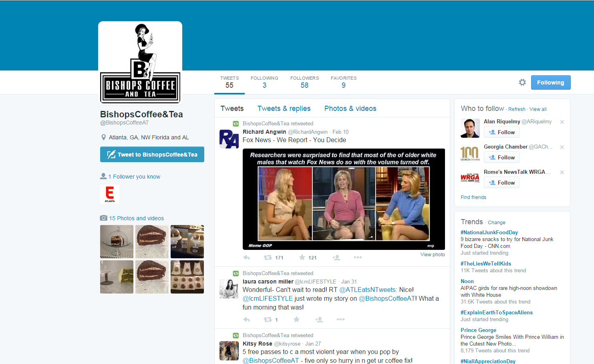This screenshot has width=594, height=364.
Task: Open Photos & videos tab
Action: (350, 109)
